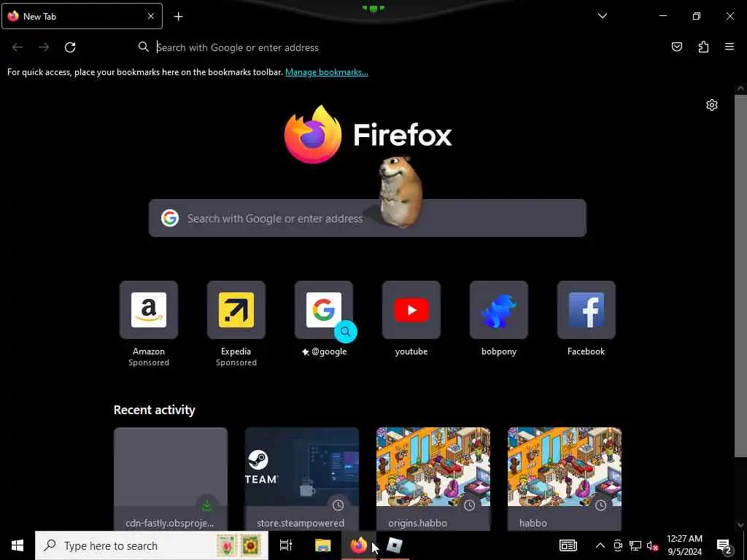Open the habbo recent activity card
This screenshot has height=560, width=747.
(564, 478)
